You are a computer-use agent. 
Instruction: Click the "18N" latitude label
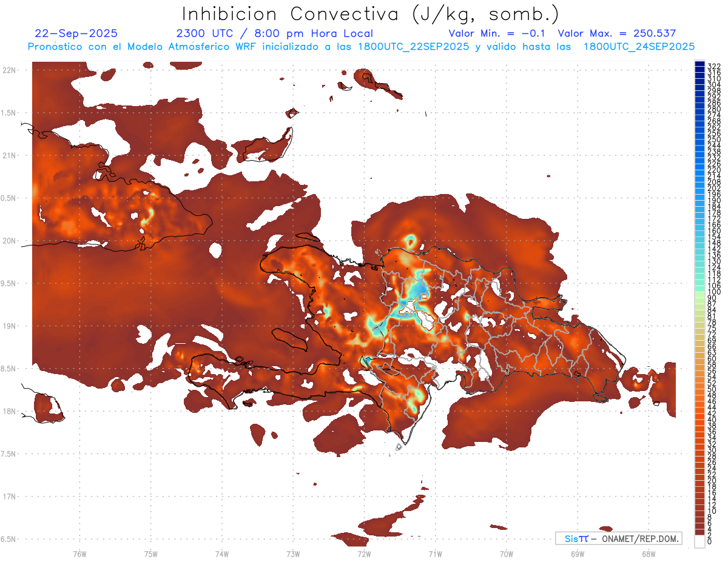click(10, 411)
